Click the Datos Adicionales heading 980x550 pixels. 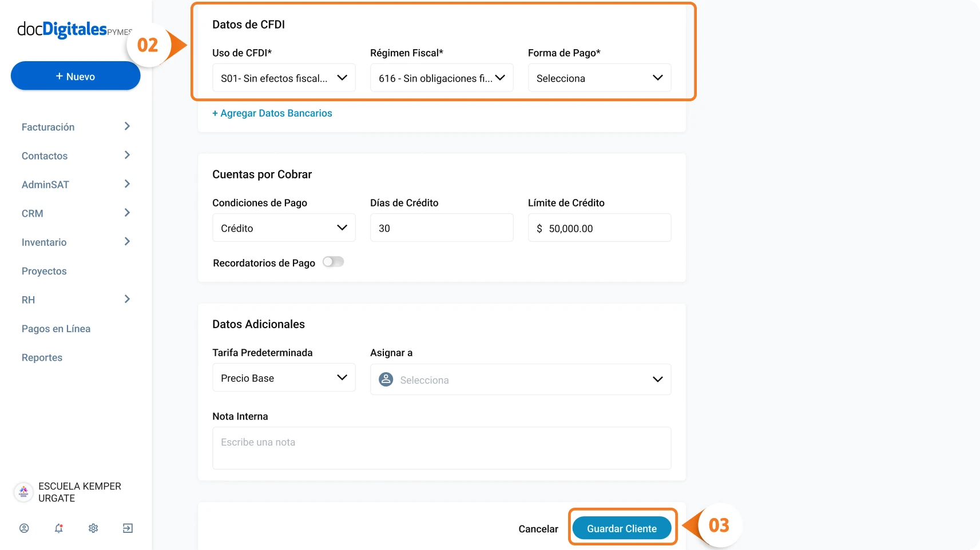(x=259, y=324)
